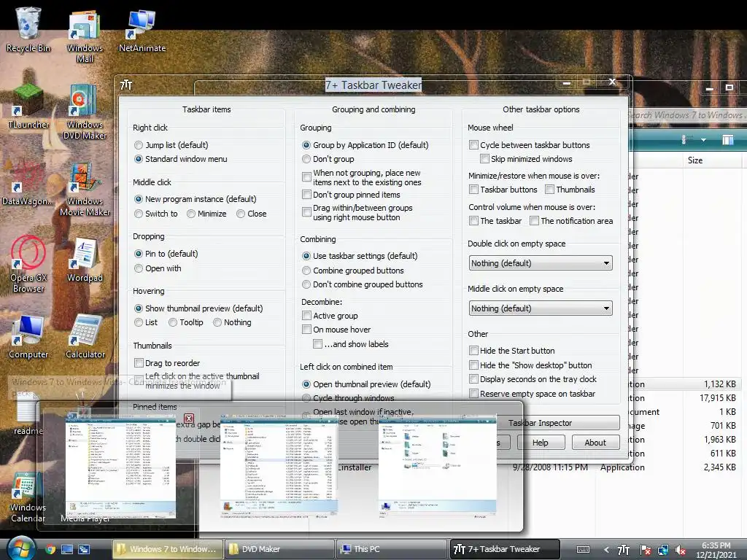The width and height of the screenshot is (747, 560).
Task: Launch Chrome from quick launch
Action: coord(50,549)
